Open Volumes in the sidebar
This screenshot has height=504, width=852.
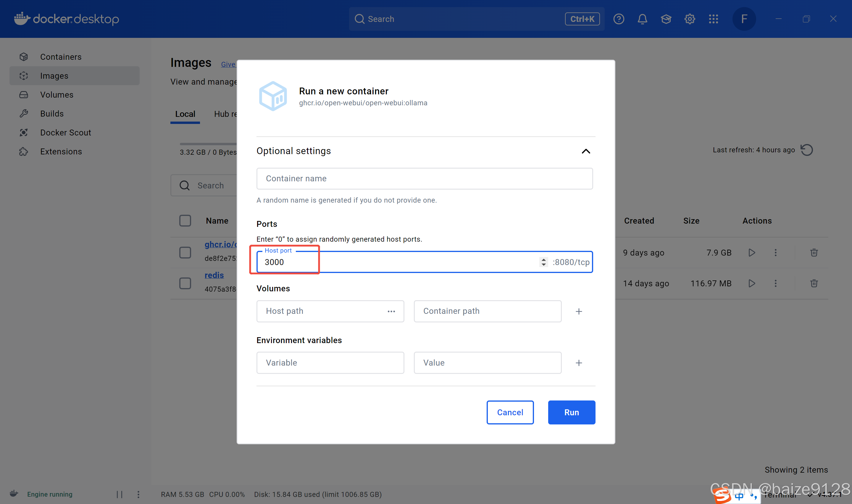[74, 95]
